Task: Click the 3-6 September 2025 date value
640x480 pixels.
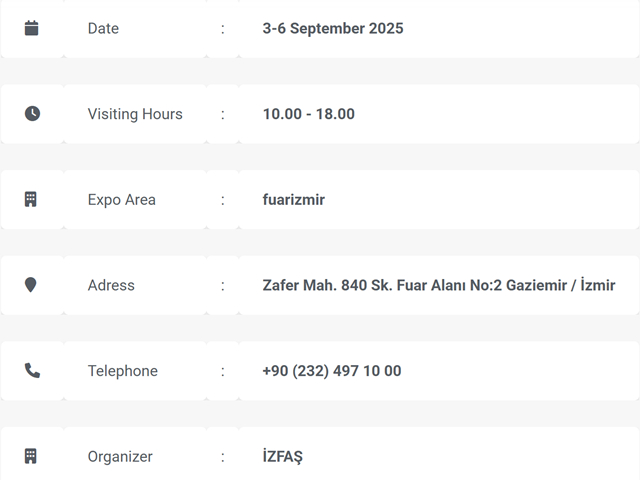Action: [333, 29]
